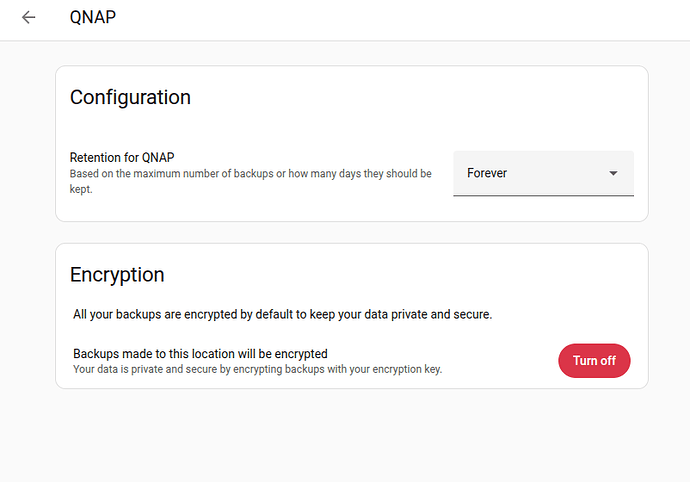The image size is (690, 482).
Task: Select the 'Retention for QNAP' label
Action: pyautogui.click(x=122, y=158)
